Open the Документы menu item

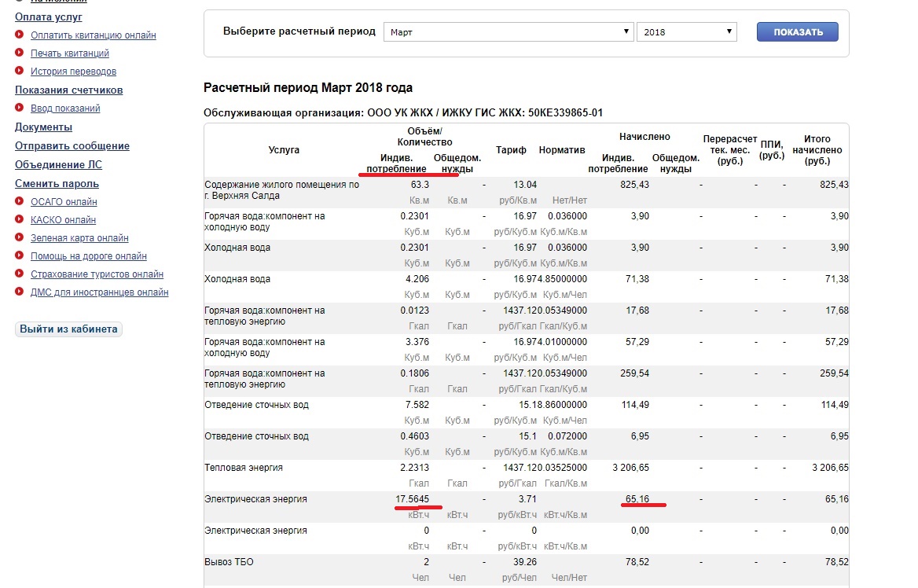[x=44, y=127]
